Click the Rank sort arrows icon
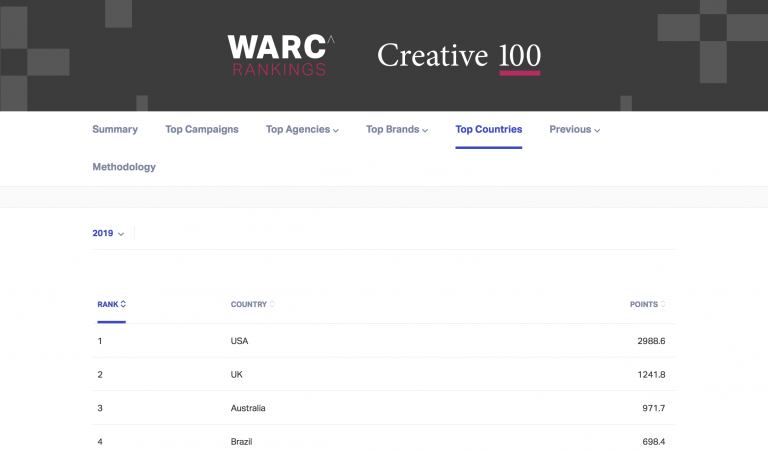The width and height of the screenshot is (768, 451). pyautogui.click(x=123, y=304)
